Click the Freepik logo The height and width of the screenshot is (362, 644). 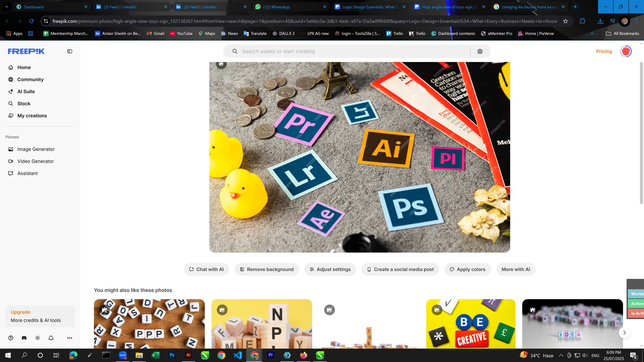(x=26, y=51)
